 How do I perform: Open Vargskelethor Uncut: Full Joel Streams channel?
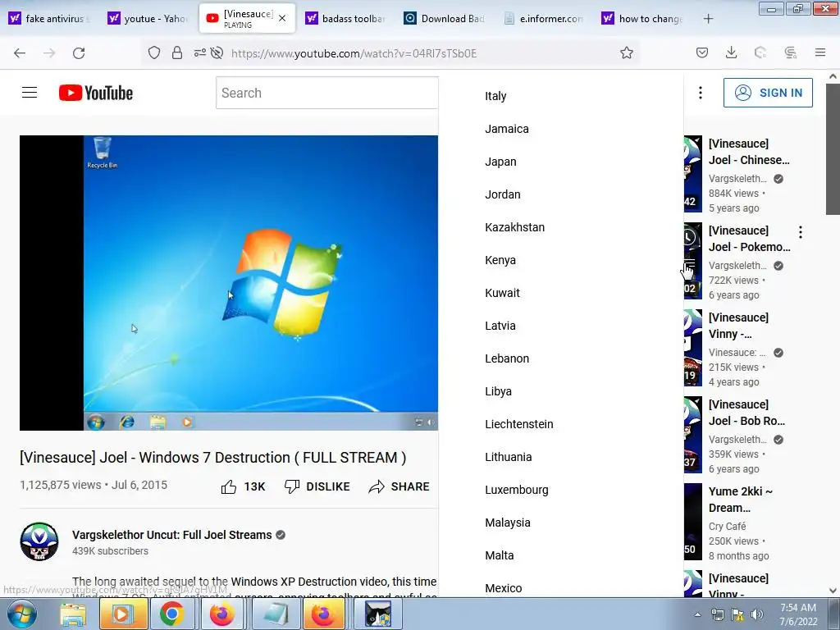point(172,535)
